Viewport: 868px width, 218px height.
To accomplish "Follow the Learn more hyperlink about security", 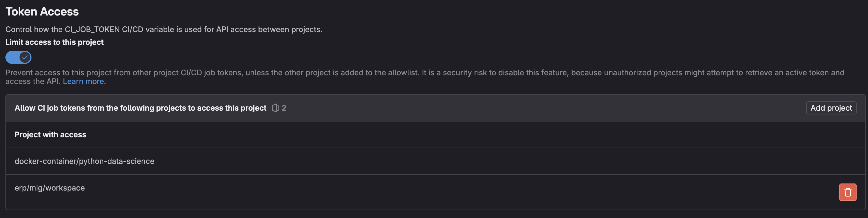I will coord(84,81).
